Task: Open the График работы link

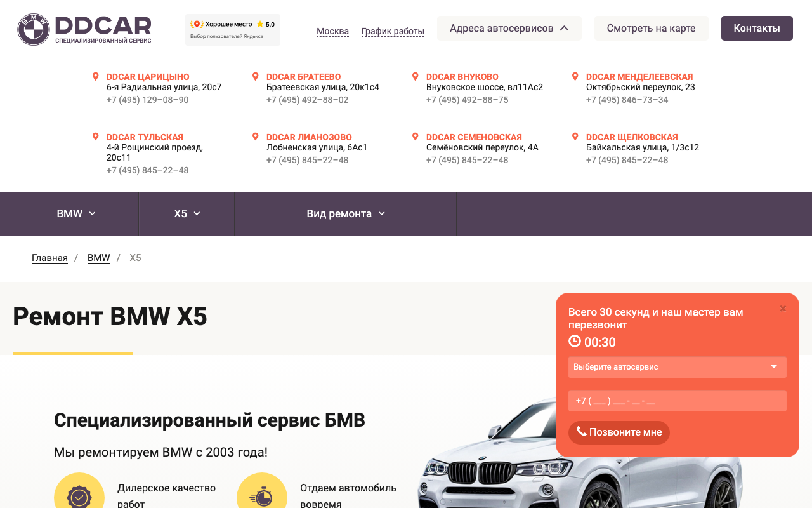Action: 393,31
